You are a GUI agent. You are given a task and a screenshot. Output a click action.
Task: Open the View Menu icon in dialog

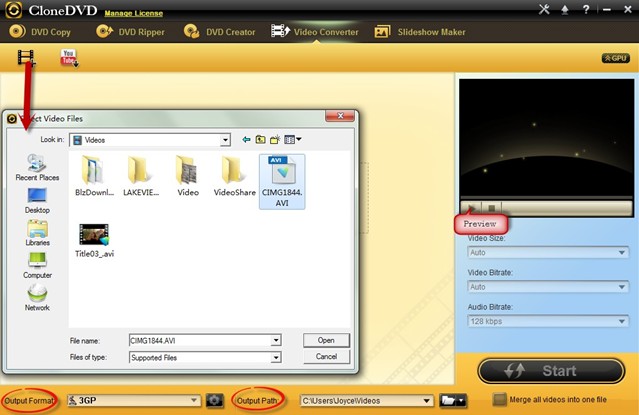pyautogui.click(x=293, y=139)
